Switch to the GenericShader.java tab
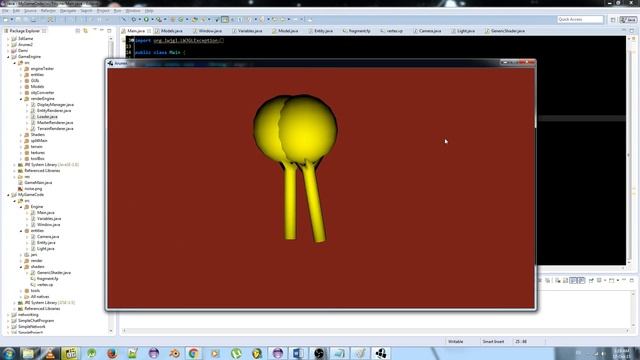The image size is (640, 360). [x=504, y=31]
